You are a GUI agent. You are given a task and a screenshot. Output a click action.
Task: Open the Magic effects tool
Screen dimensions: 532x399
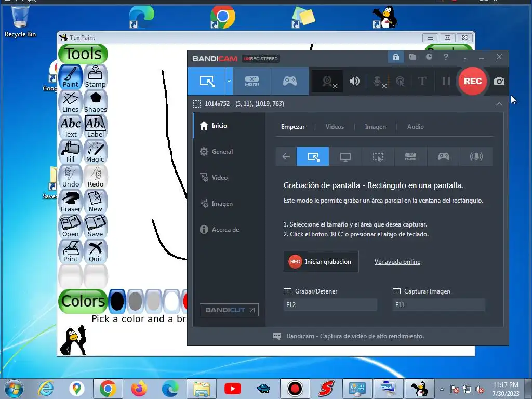96,152
